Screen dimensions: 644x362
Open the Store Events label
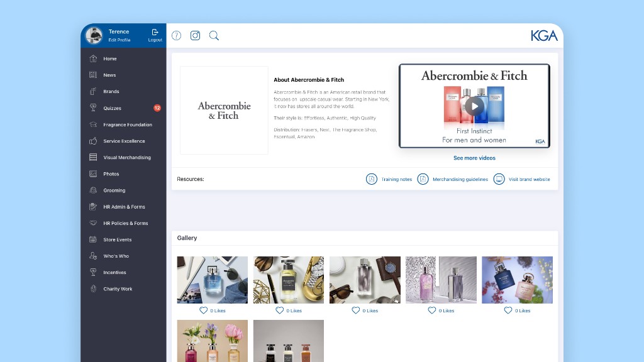118,239
